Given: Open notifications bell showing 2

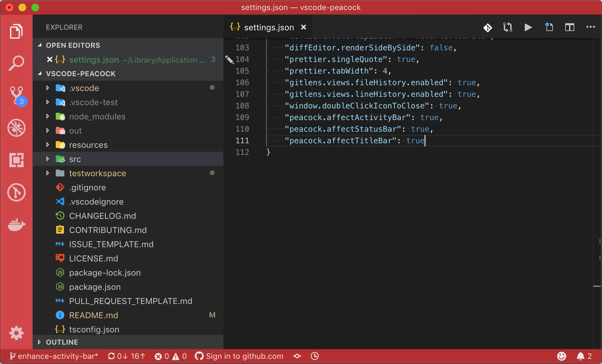Looking at the screenshot, I should [584, 356].
